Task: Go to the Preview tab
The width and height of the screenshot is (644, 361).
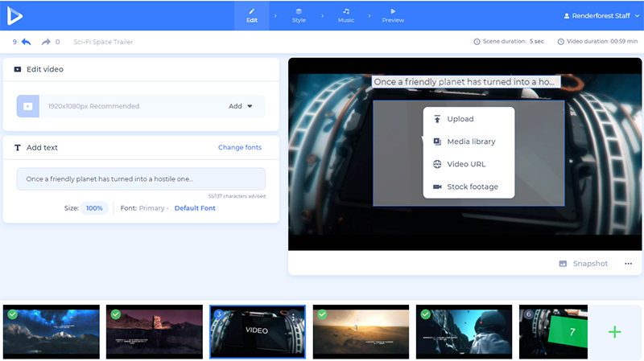Action: coord(393,15)
